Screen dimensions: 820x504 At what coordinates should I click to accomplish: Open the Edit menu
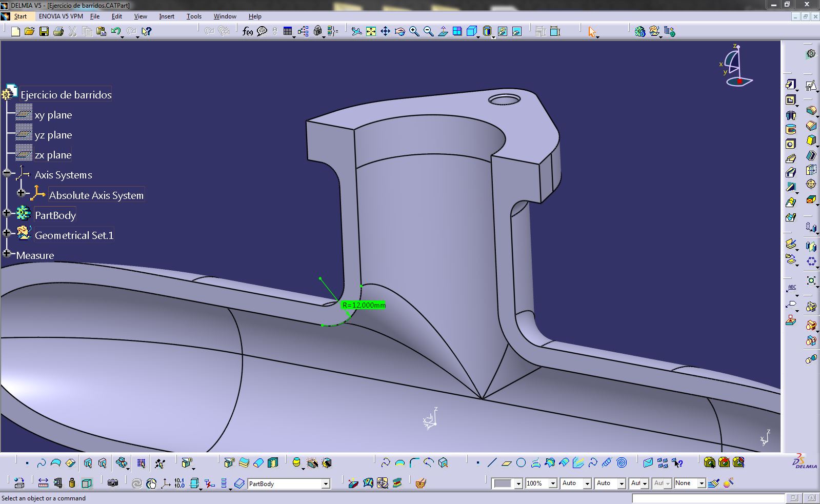click(116, 16)
